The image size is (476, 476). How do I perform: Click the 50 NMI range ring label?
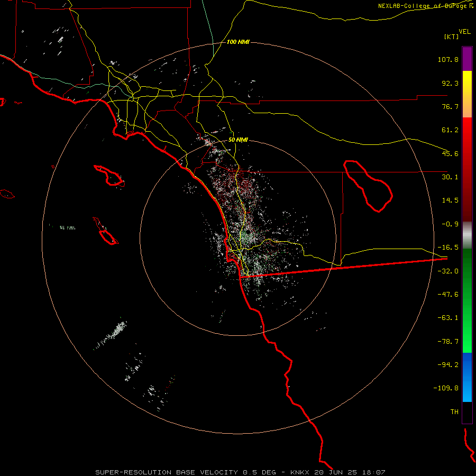click(x=238, y=140)
